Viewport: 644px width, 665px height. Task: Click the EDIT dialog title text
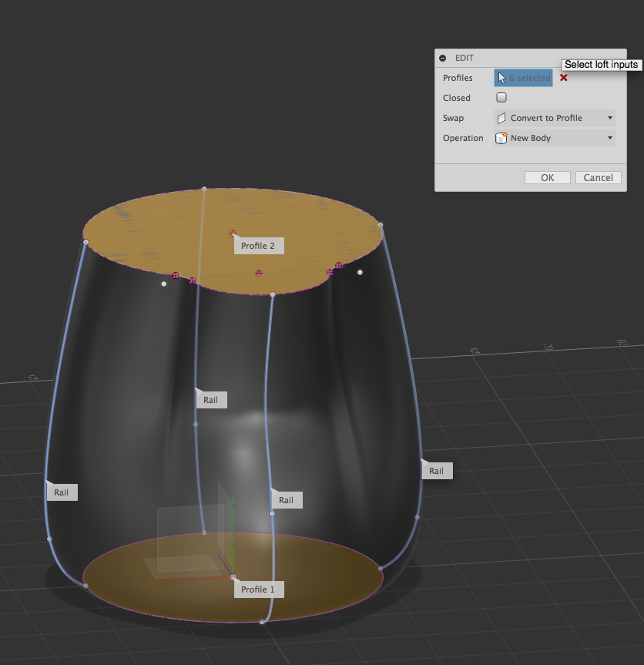click(x=465, y=58)
